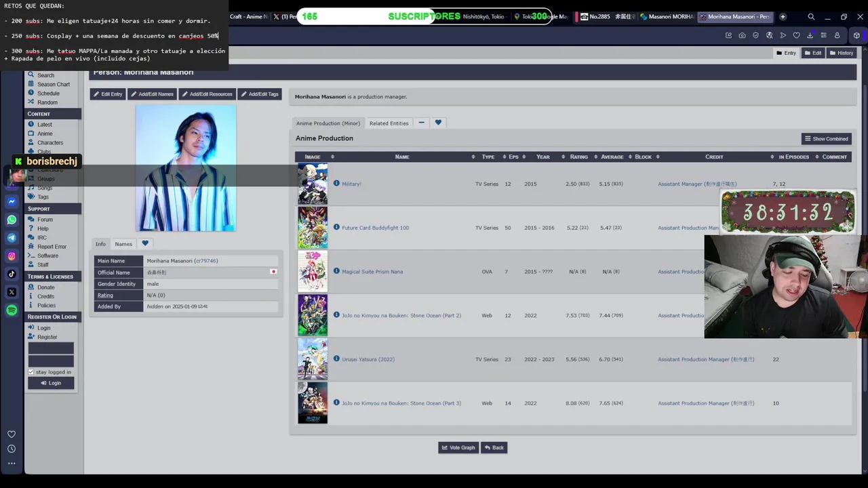Sort the table by Average column

(612, 157)
